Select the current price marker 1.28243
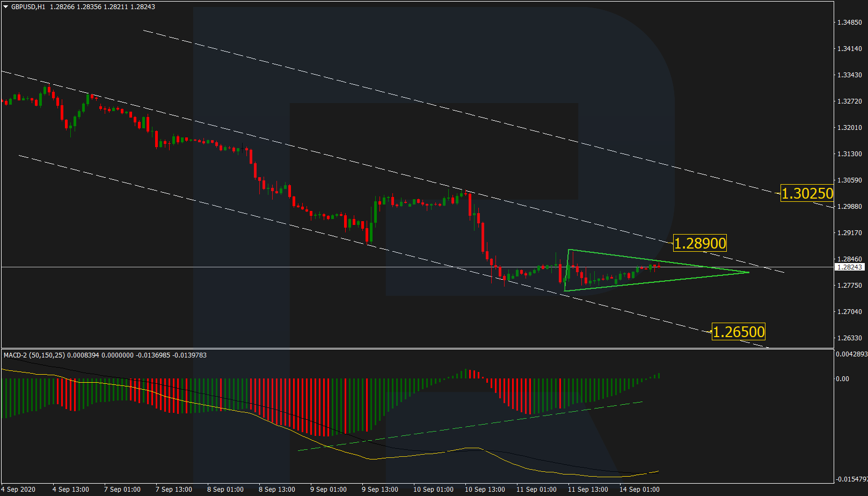Image resolution: width=868 pixels, height=496 pixels. 850,267
